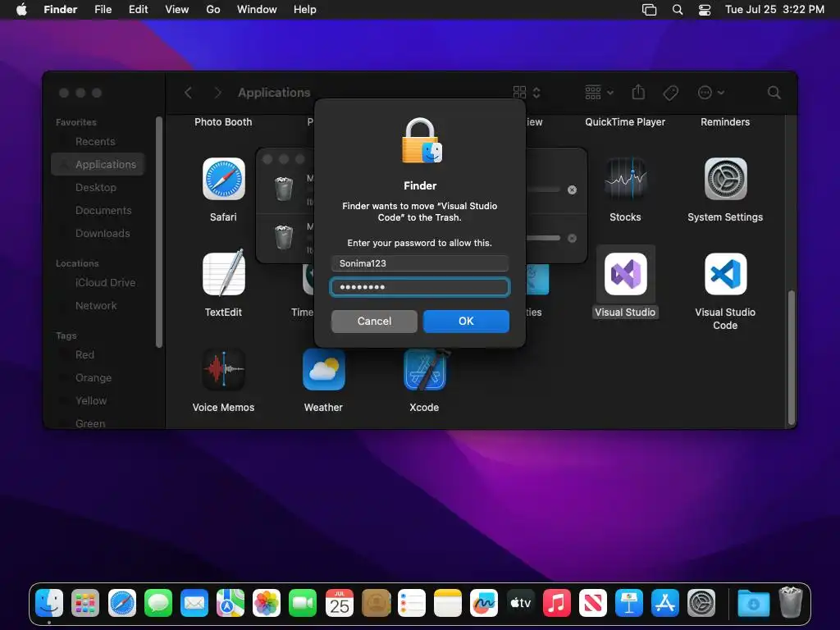840x630 pixels.
Task: Open the Action (ellipsis) menu dropdown
Action: (x=711, y=93)
